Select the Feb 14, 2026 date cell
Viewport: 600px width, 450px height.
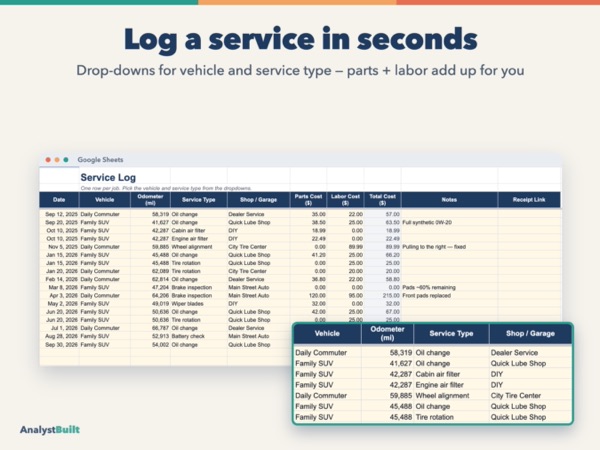click(61, 279)
